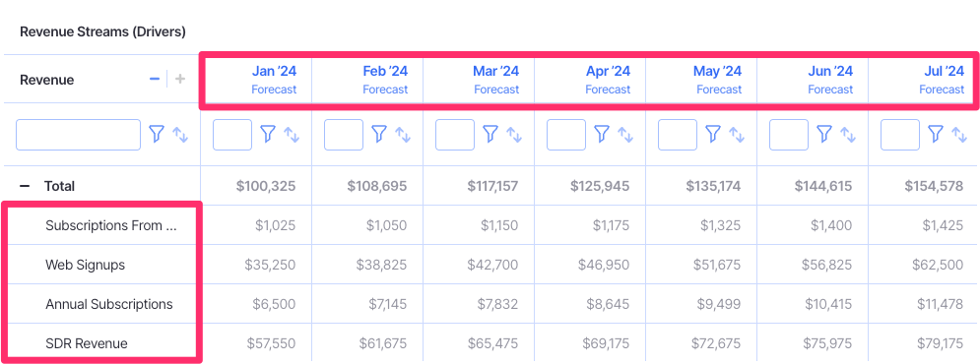The image size is (980, 364).
Task: Click the Feb '24 filter input box
Action: pos(344,135)
